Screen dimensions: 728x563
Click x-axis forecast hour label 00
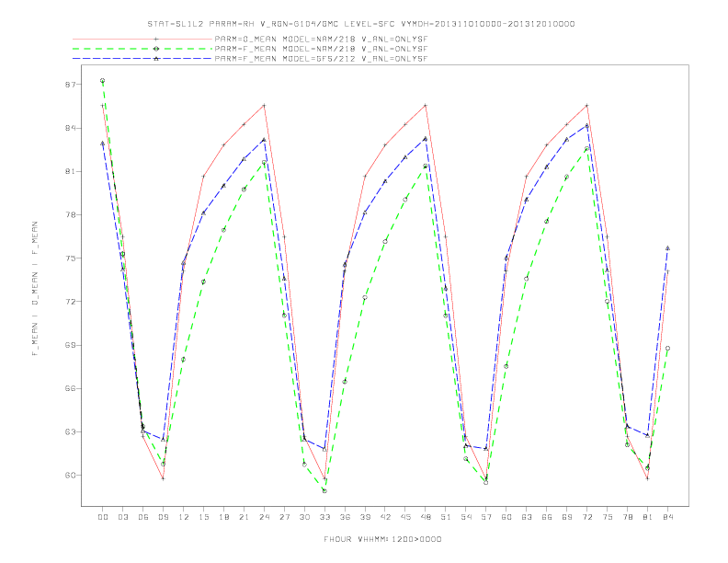[103, 517]
